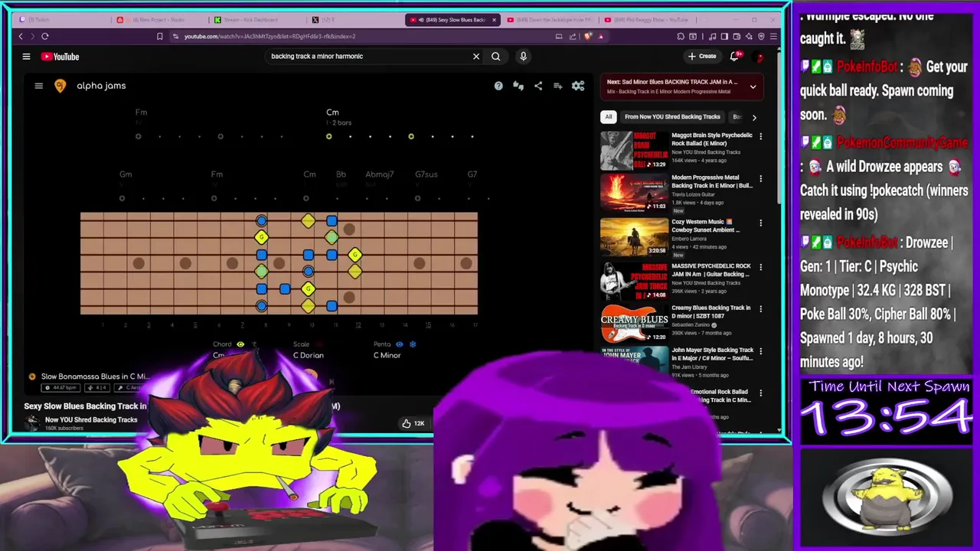
Task: Open the account avatar menu
Action: point(759,57)
